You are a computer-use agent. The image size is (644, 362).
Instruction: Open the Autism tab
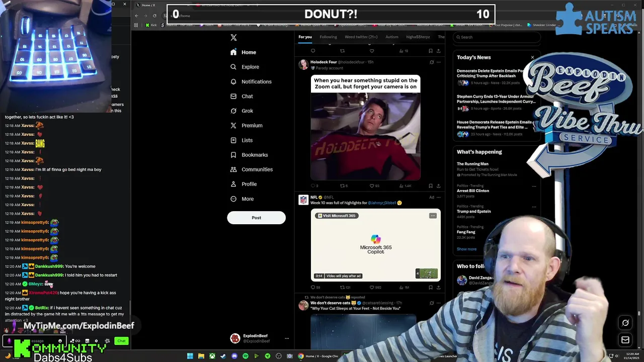[392, 37]
